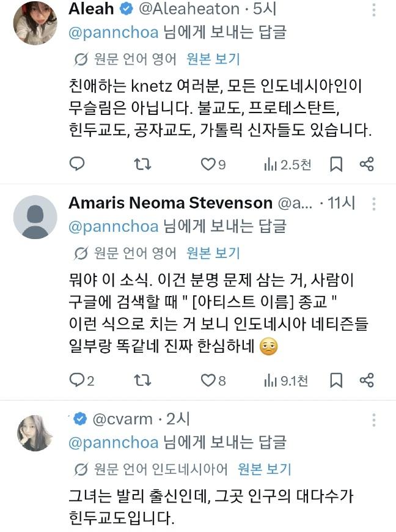This screenshot has width=396, height=532.
Task: Like Aleah's tweet with 9 likes
Action: point(213,164)
